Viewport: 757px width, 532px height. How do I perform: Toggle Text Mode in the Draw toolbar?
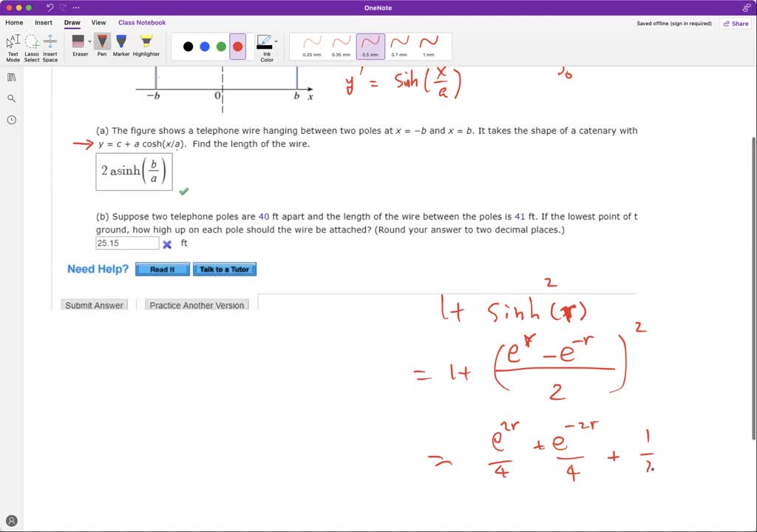(x=13, y=46)
